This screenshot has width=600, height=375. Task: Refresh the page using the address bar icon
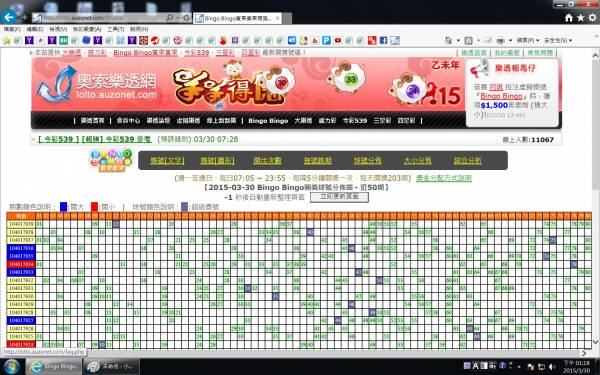pos(186,18)
